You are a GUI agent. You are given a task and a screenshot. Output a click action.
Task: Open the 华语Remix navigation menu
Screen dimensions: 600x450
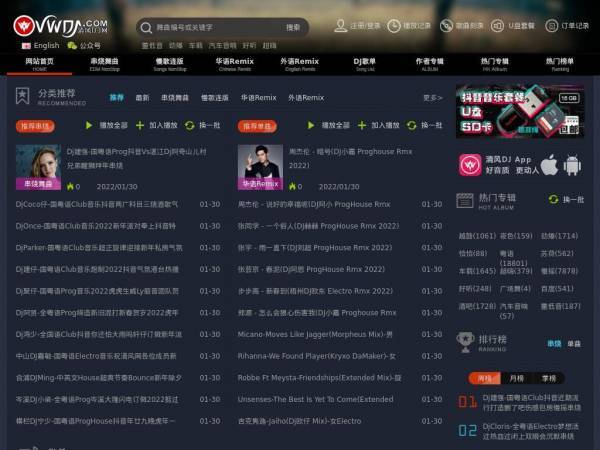(x=235, y=64)
